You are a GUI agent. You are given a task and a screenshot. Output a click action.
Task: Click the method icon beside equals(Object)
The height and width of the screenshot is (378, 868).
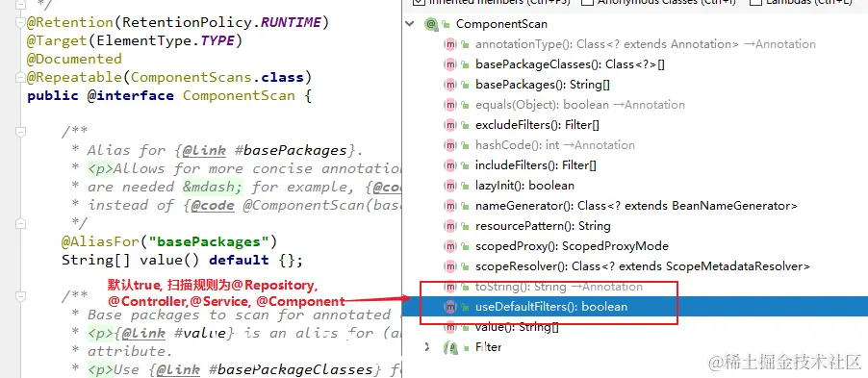[x=450, y=105]
